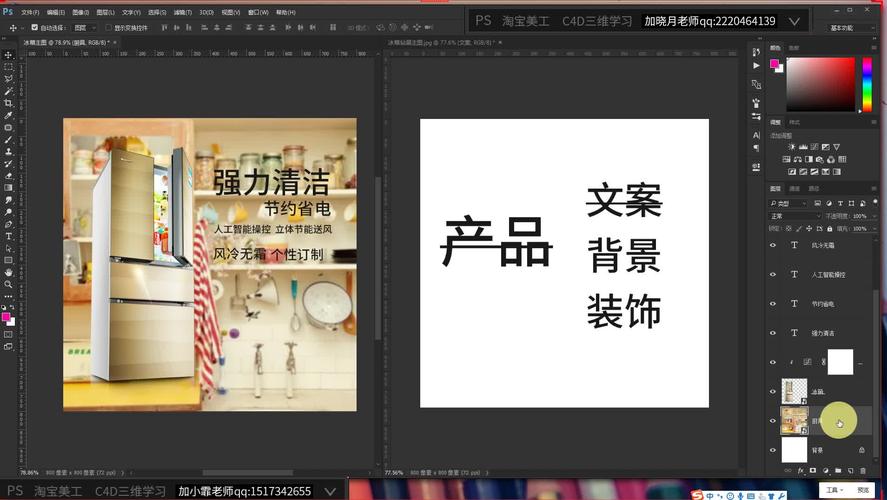Filter layers by type layers (T icon)
The image size is (887, 500).
(x=840, y=203)
